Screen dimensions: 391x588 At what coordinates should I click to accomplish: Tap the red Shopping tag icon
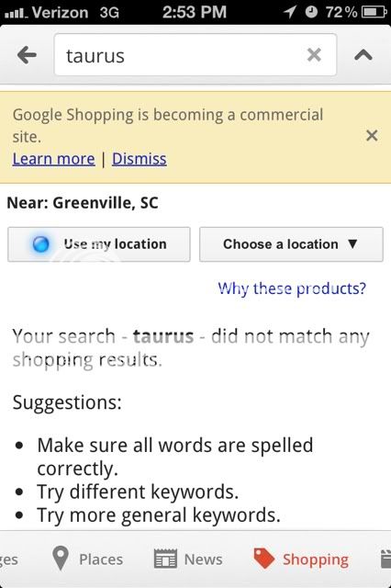pos(264,559)
